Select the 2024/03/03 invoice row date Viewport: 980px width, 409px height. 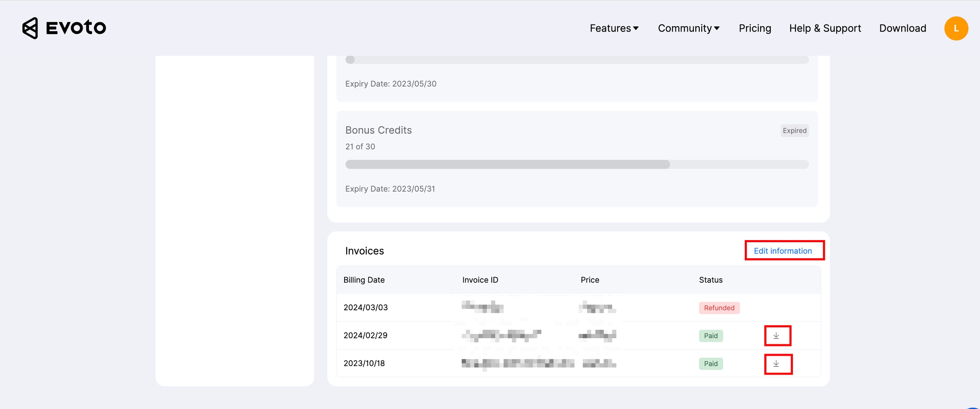[365, 308]
